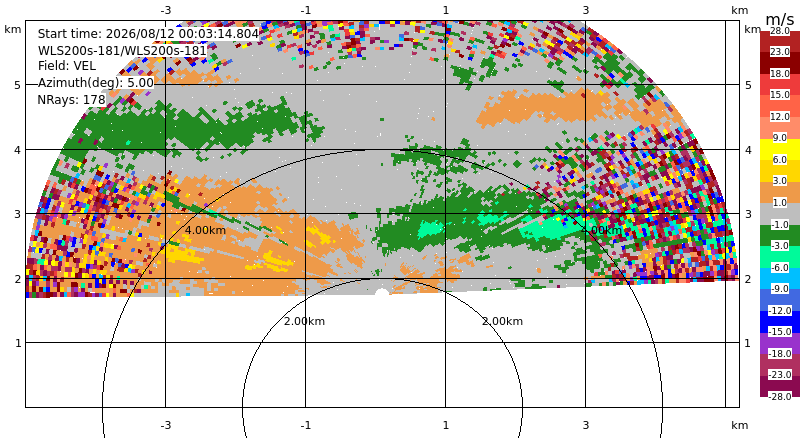Click the NRays: 178 label
This screenshot has width=800, height=438.
point(71,100)
